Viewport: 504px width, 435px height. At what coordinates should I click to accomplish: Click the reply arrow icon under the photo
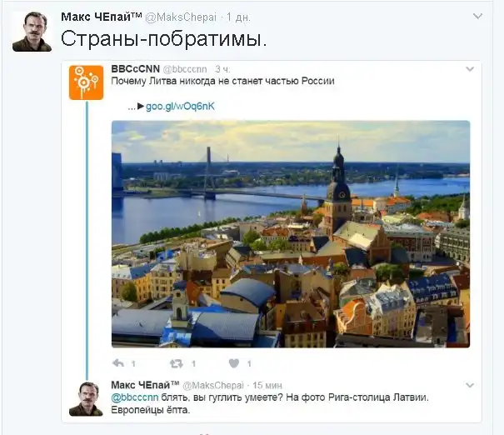(x=118, y=363)
